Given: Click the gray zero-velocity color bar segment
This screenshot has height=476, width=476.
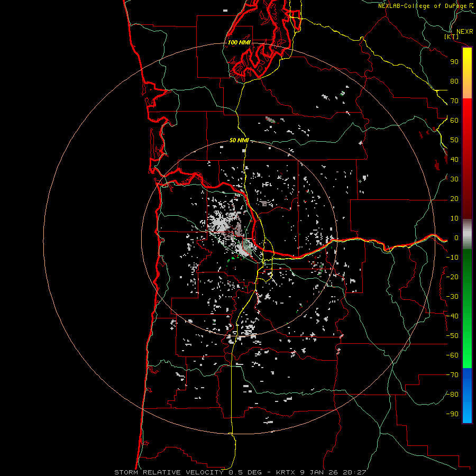Looking at the screenshot, I should coord(467,234).
